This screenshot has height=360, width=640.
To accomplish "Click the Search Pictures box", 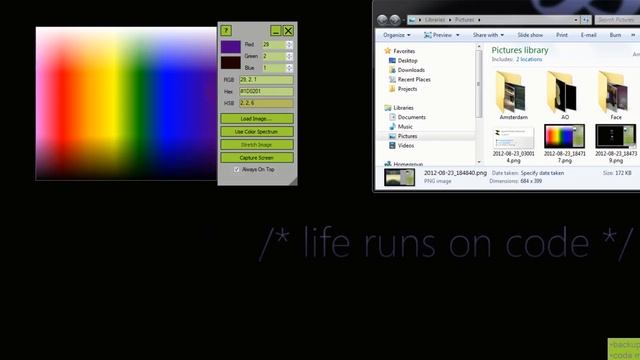I will point(617,20).
